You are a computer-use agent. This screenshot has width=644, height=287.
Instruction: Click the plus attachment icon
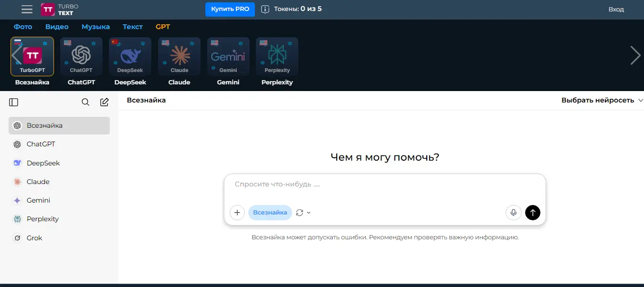click(237, 213)
